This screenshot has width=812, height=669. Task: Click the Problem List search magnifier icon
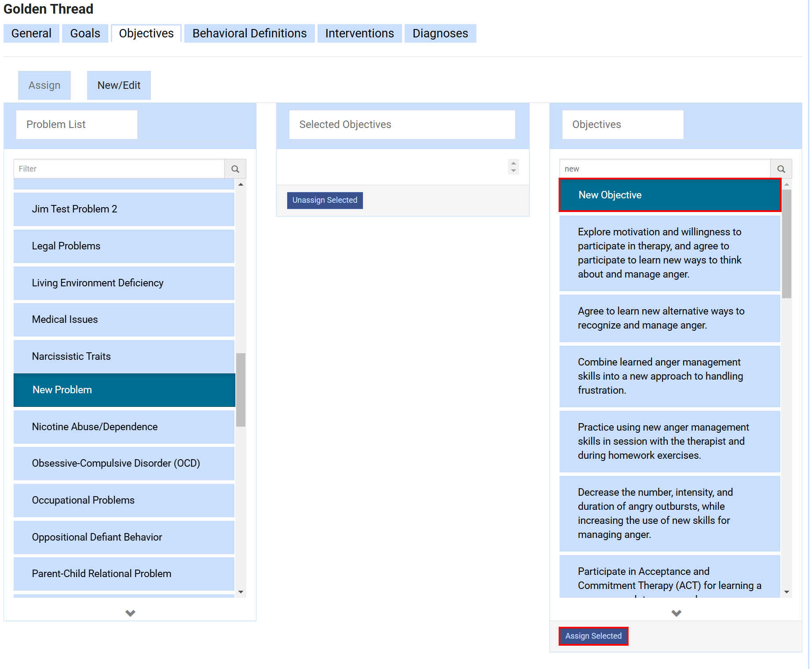tap(235, 169)
